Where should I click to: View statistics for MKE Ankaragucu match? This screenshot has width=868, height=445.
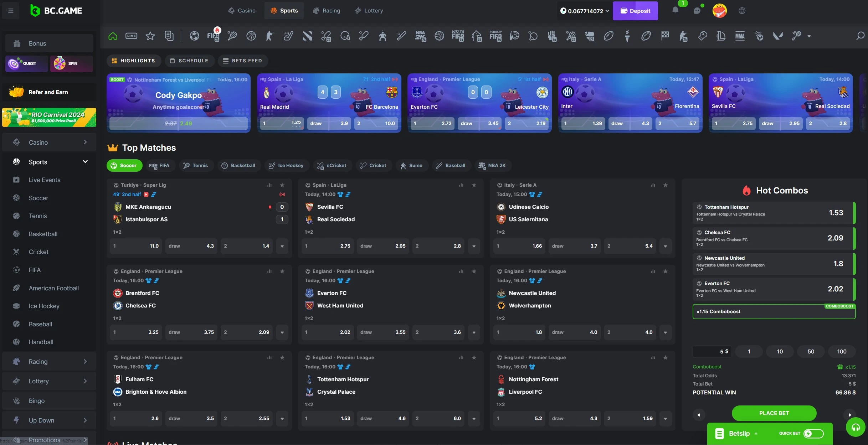click(x=269, y=185)
